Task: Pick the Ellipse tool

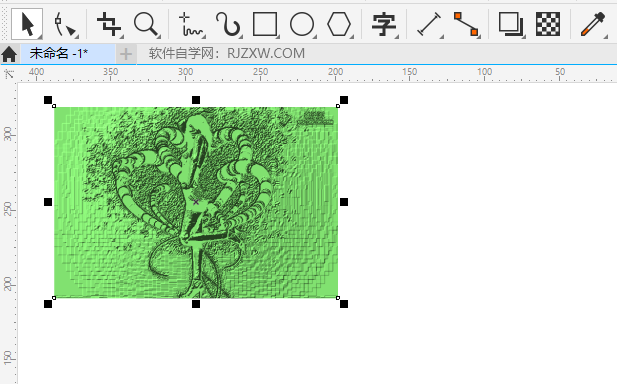Action: click(x=302, y=24)
